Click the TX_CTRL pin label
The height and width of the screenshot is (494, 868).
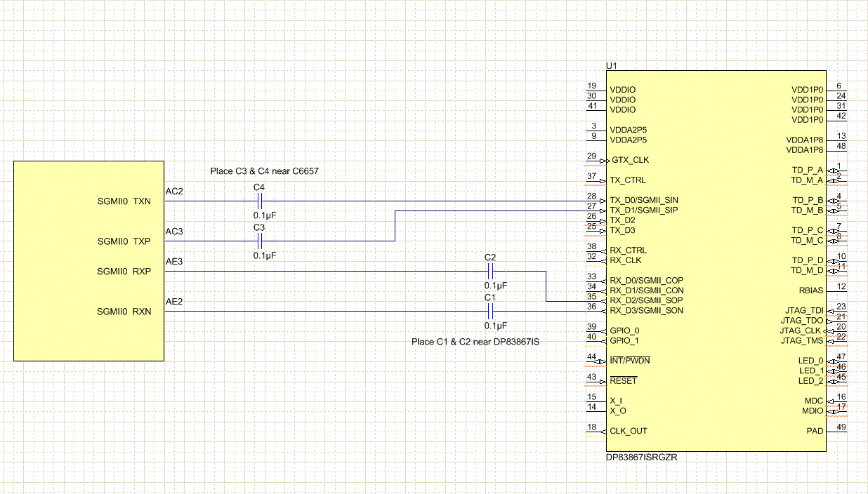pos(628,180)
